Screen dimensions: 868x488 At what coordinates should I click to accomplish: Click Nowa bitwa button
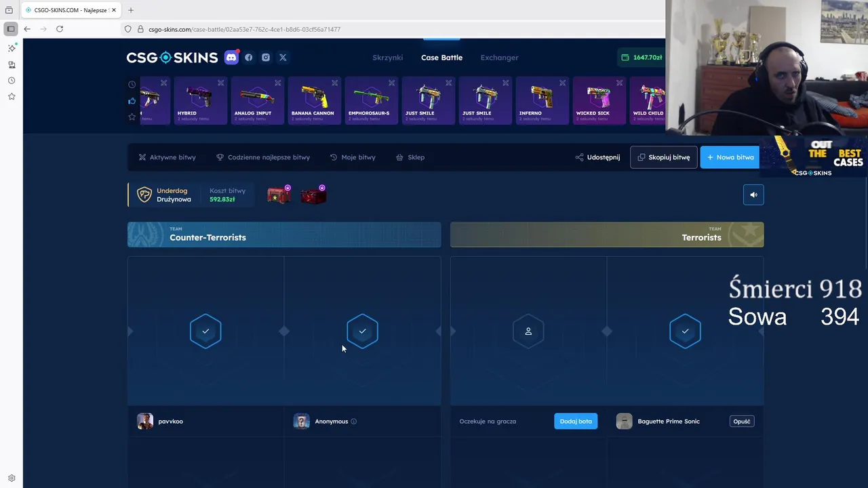click(730, 157)
